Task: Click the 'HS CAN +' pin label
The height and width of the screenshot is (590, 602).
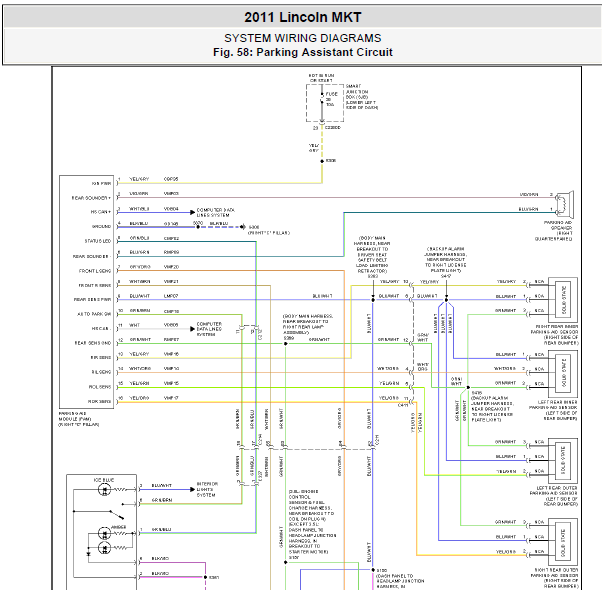Action: tap(101, 212)
